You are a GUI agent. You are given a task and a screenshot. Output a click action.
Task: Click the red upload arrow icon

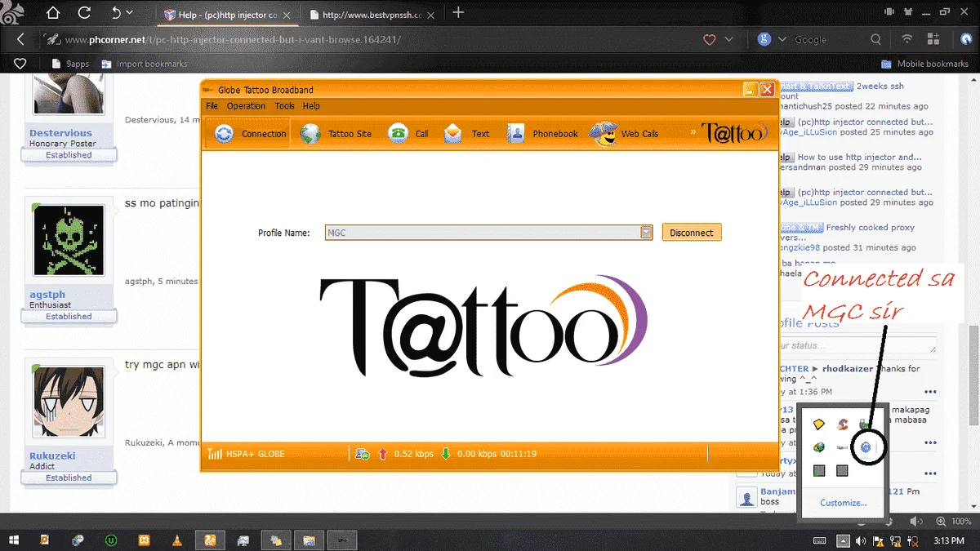click(383, 454)
